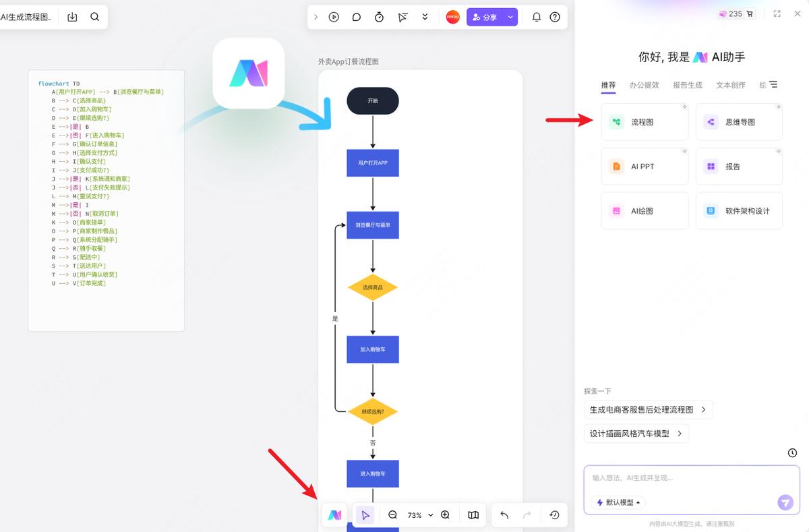Start presentation playback from the toolbar

point(334,17)
